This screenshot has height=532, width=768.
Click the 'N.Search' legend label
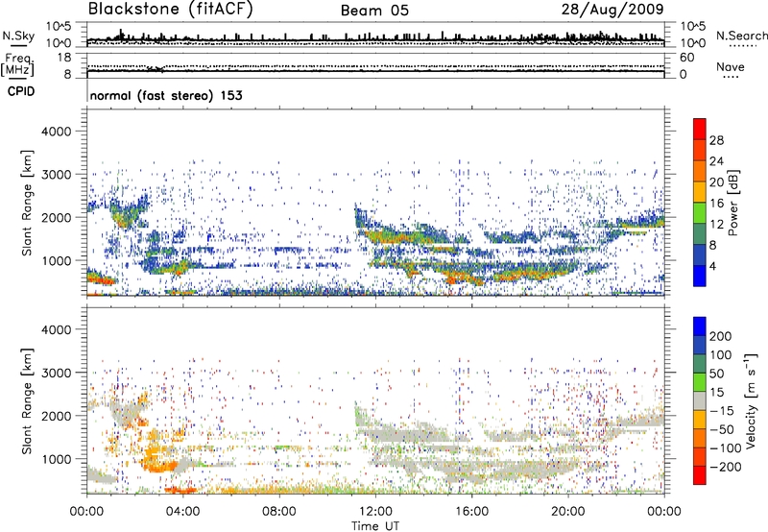[741, 36]
